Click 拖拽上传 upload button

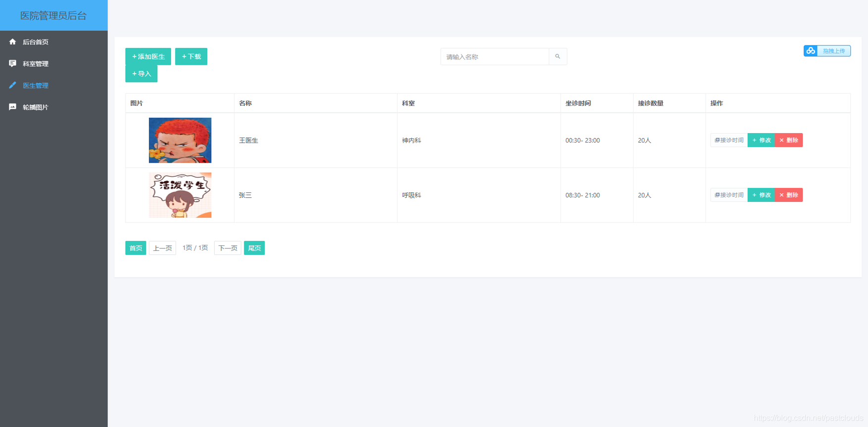click(827, 51)
